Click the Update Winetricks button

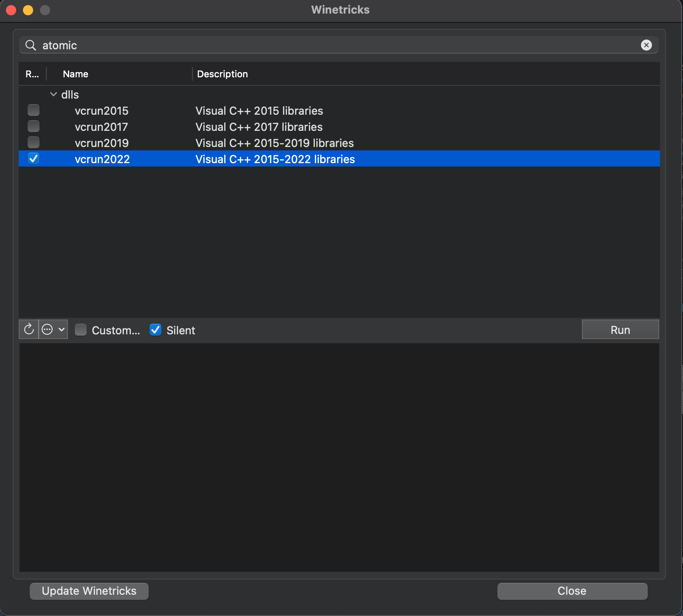click(89, 591)
